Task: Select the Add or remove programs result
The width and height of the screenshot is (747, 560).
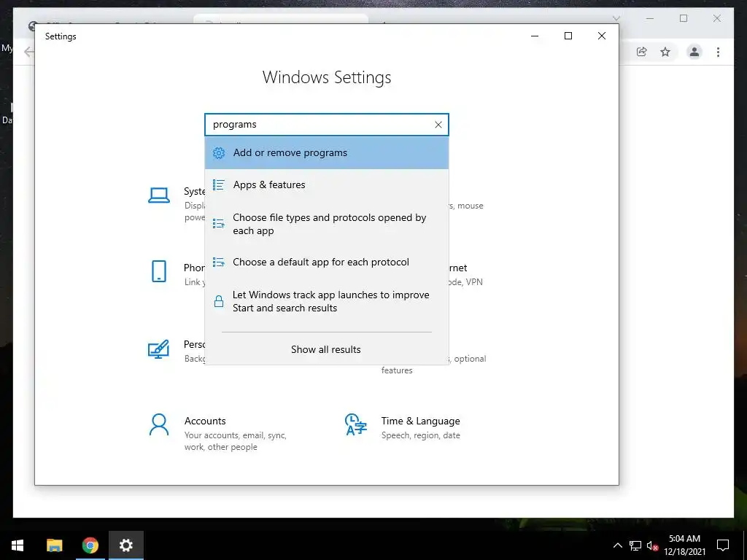Action: point(326,153)
